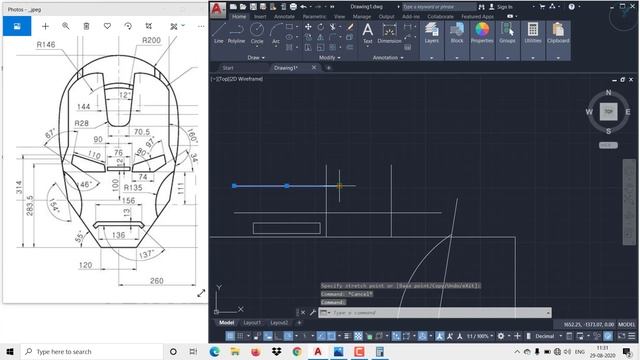Click the AutoCAD application menu logo
Screen dimensions: 640x360
point(218,10)
